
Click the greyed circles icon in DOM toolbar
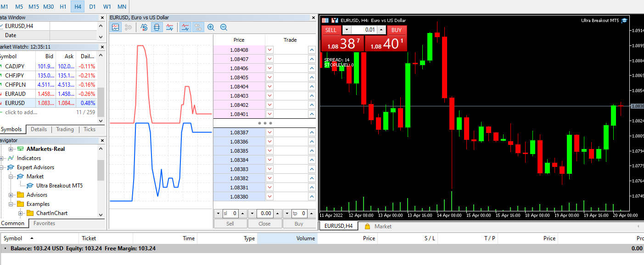[198, 27]
